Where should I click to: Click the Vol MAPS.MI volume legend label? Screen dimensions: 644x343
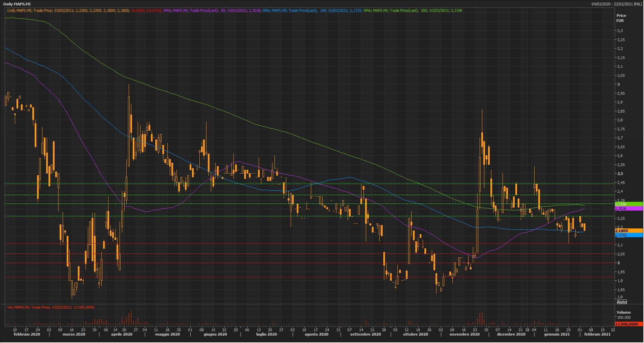pyautogui.click(x=51, y=307)
